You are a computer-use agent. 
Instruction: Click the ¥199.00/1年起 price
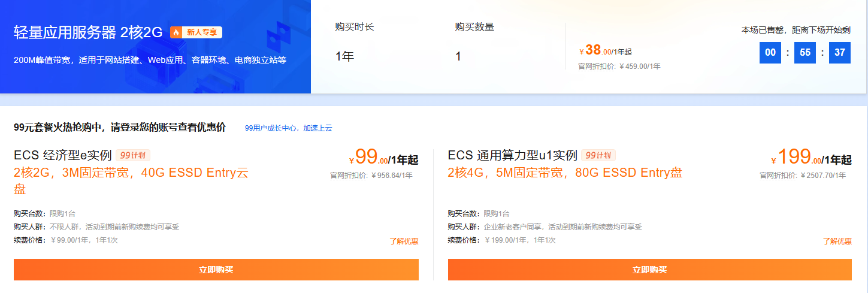pyautogui.click(x=811, y=158)
